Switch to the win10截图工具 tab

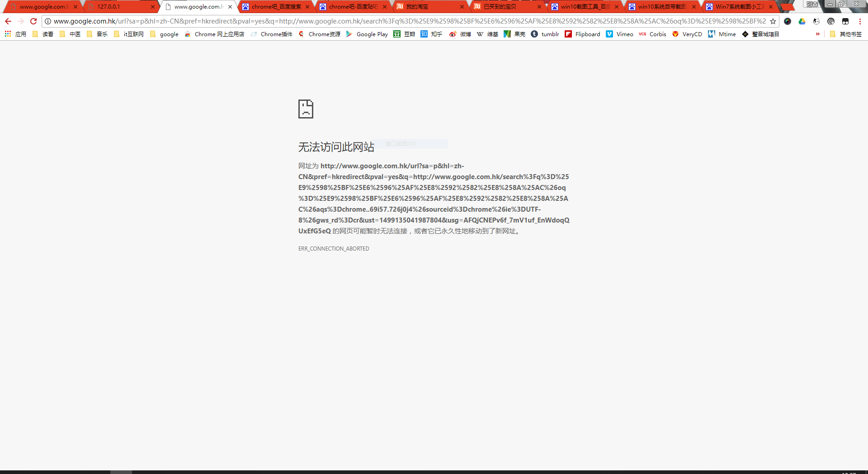[585, 7]
